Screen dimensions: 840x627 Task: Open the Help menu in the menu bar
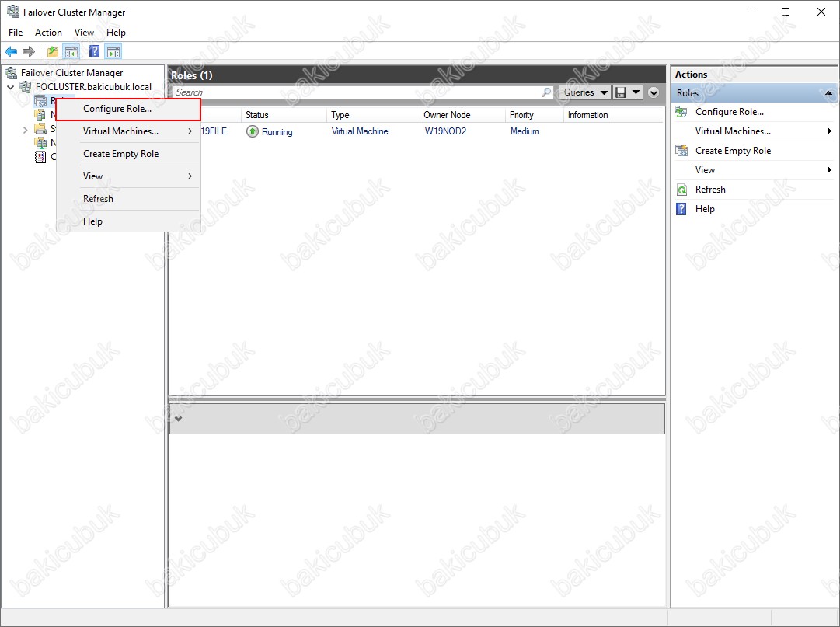116,33
